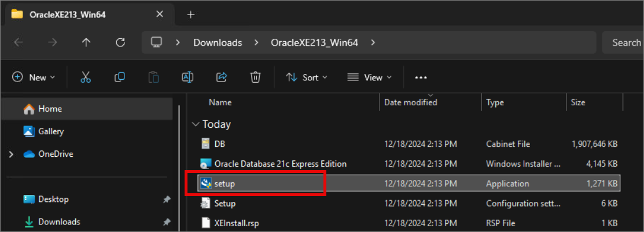Click the setup application icon

pyautogui.click(x=205, y=183)
